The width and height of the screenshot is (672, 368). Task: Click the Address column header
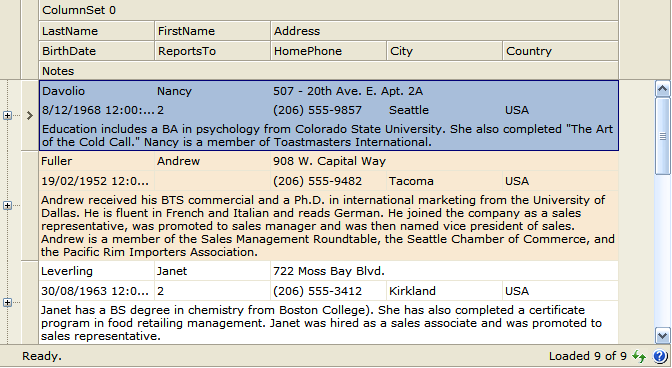[x=444, y=31]
